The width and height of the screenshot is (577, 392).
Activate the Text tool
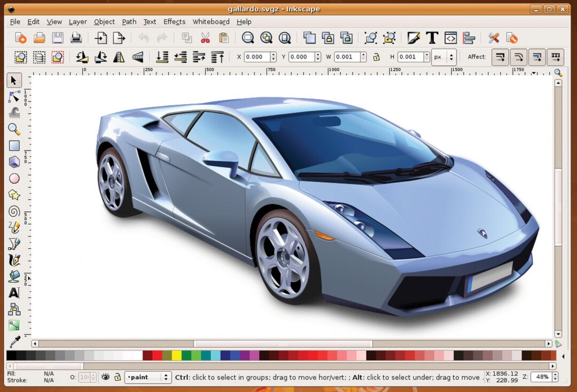[15, 293]
